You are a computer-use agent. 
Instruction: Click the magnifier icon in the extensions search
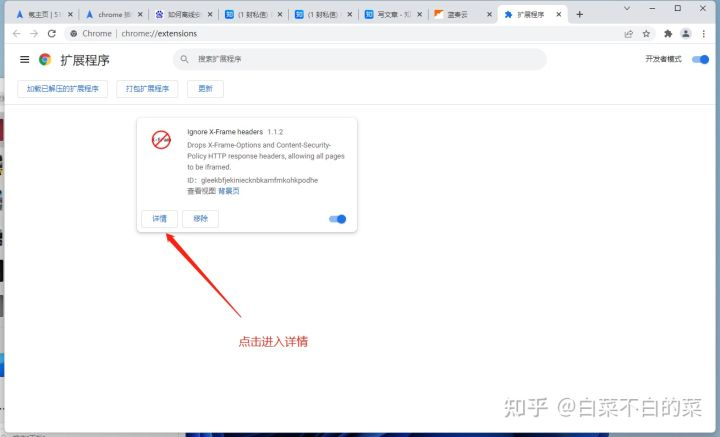[x=184, y=59]
